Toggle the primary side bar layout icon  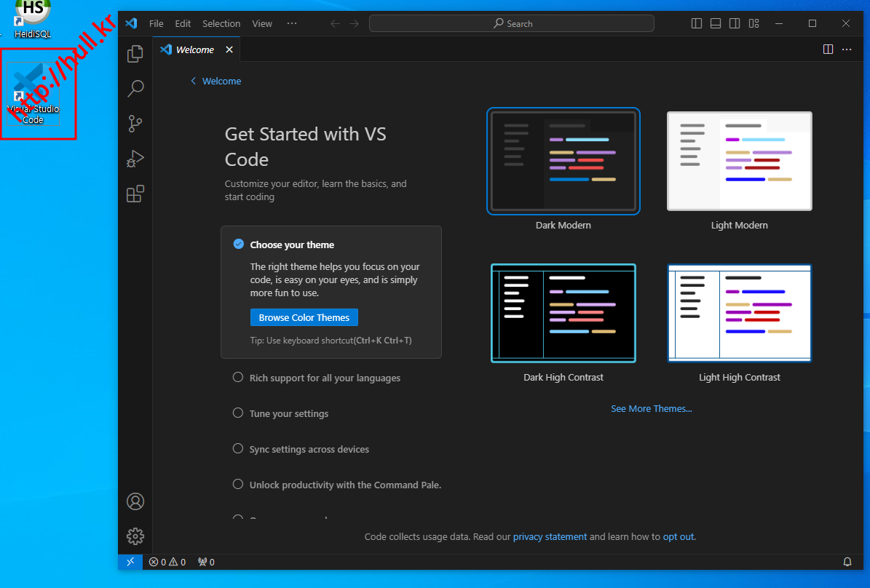click(697, 23)
